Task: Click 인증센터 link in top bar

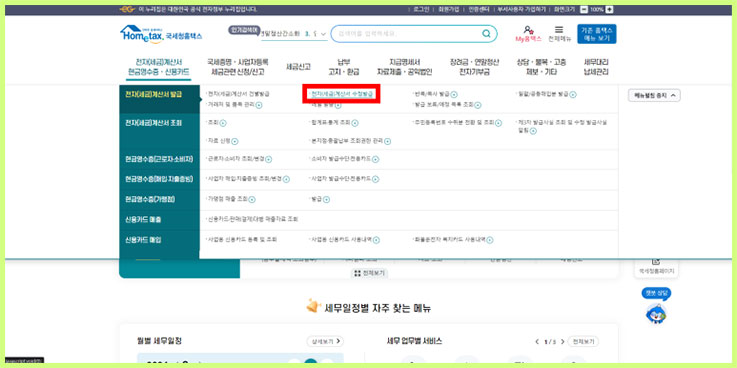Action: [479, 9]
